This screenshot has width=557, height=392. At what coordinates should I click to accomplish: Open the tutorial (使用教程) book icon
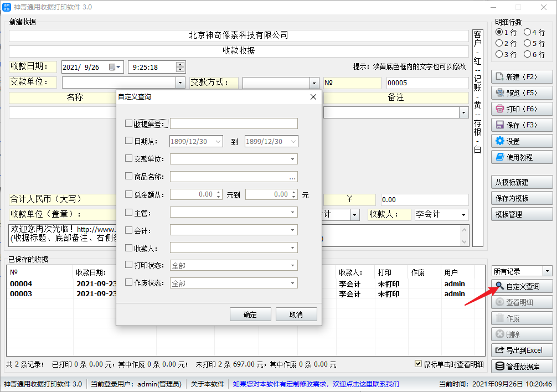coord(500,157)
